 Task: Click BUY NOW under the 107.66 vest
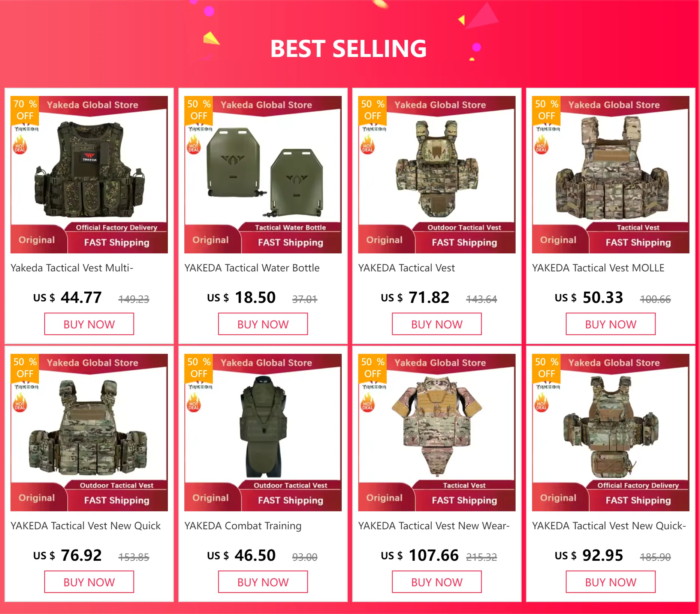[437, 582]
